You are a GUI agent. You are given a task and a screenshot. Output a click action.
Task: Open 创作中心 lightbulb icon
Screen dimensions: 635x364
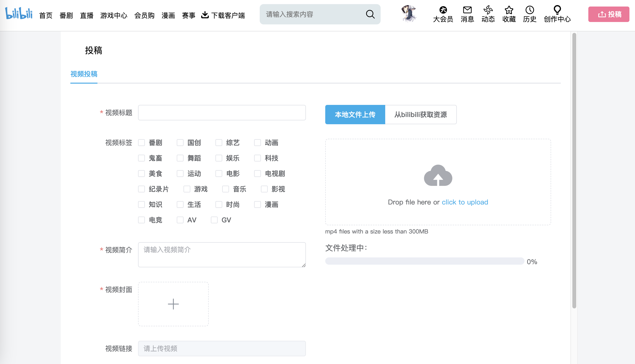(557, 10)
